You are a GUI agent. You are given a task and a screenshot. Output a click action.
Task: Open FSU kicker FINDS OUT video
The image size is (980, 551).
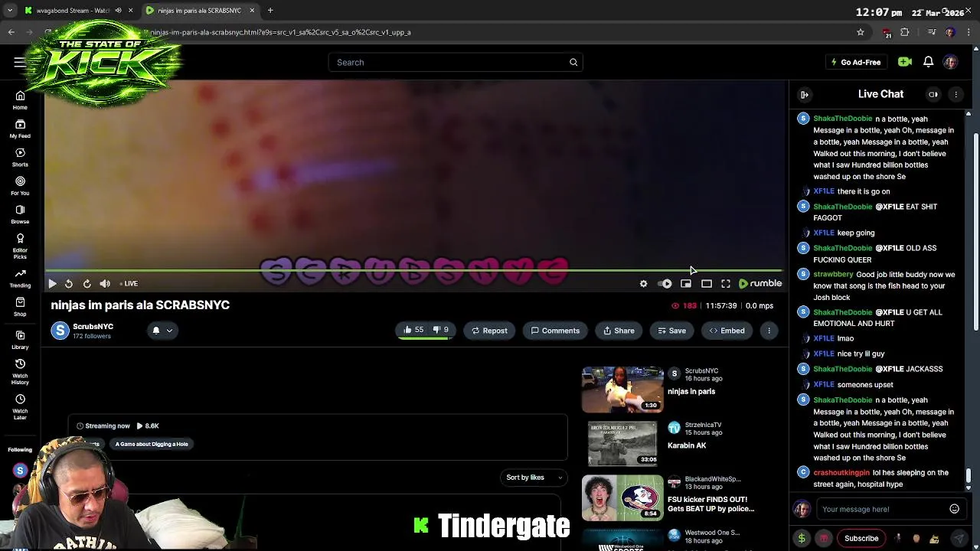[x=622, y=497]
